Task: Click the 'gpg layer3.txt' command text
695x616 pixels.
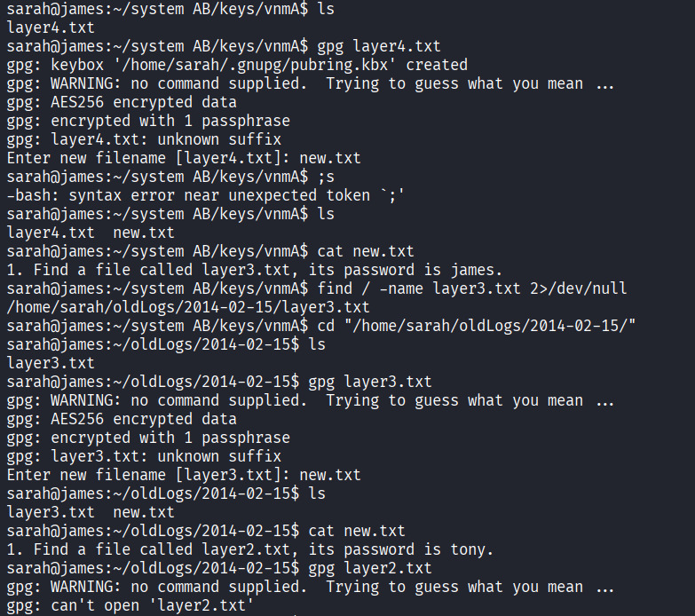Action: [x=370, y=382]
